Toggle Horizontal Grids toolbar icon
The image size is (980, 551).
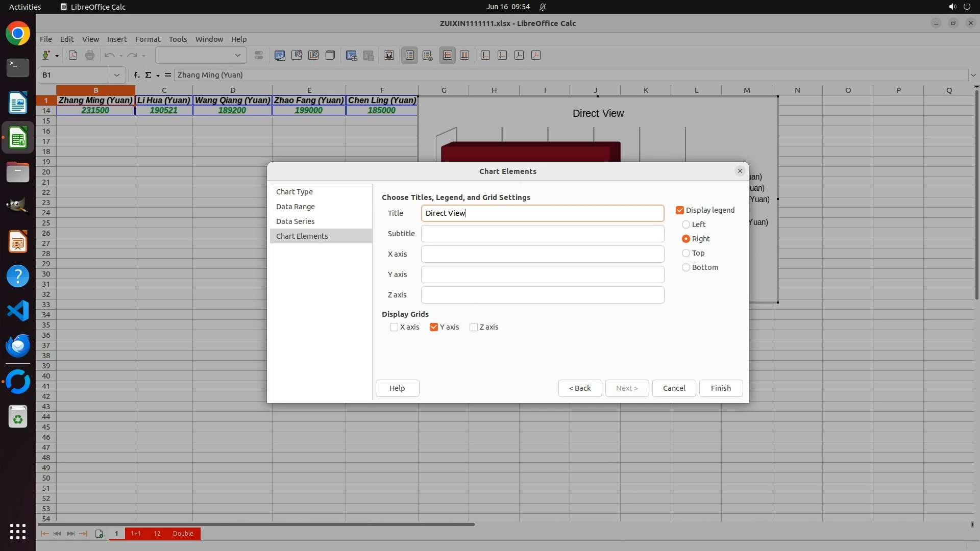[448, 56]
